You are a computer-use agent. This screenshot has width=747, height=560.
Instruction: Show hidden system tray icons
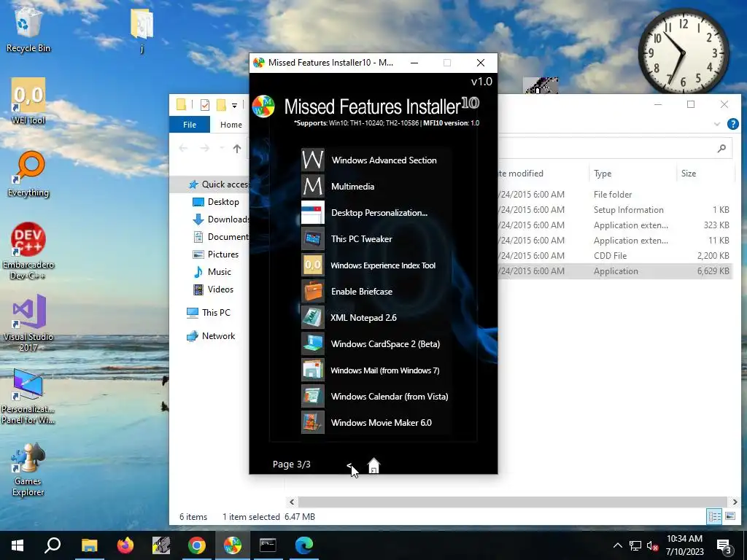point(617,545)
